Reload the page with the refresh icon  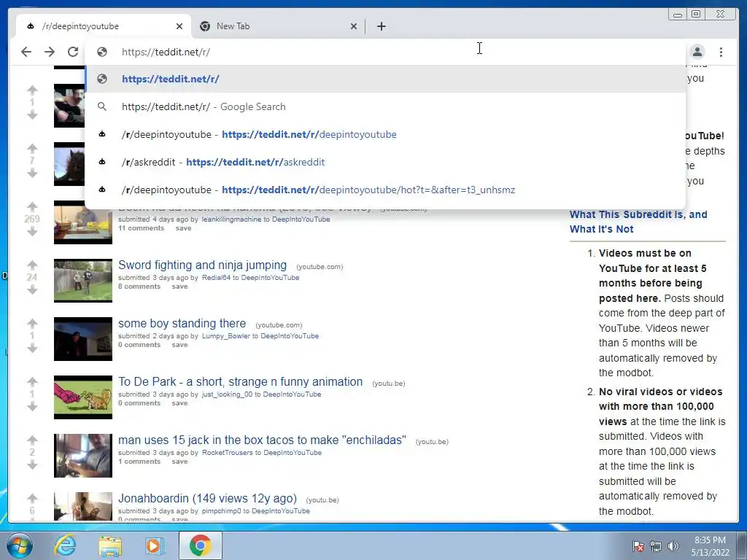pyautogui.click(x=73, y=52)
